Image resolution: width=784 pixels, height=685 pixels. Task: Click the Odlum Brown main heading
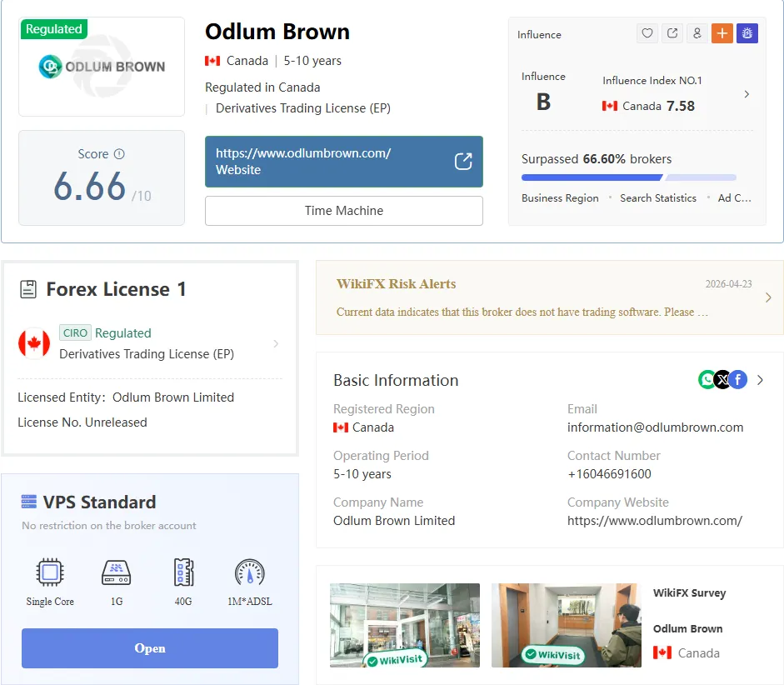(x=277, y=32)
